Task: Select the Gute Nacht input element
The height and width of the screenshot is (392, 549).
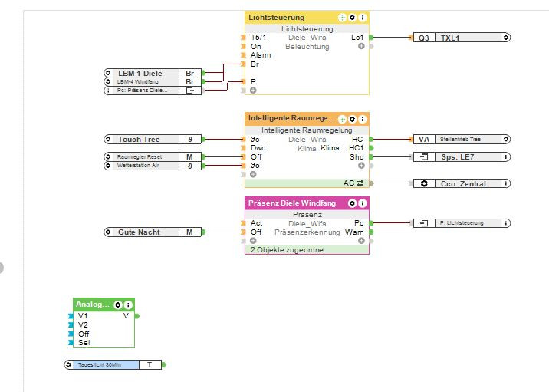Action: coord(153,232)
